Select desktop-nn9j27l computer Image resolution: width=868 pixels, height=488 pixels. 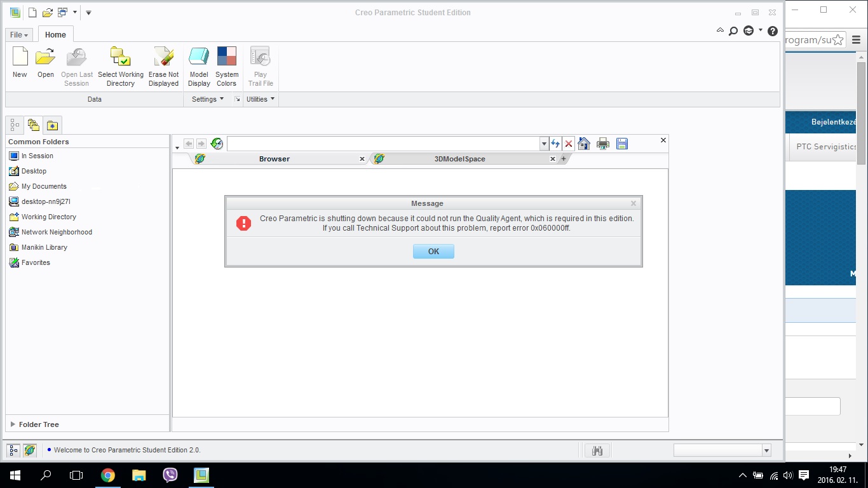(39, 201)
